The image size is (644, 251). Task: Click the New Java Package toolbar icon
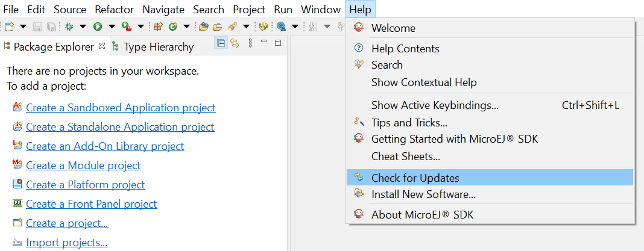[158, 26]
